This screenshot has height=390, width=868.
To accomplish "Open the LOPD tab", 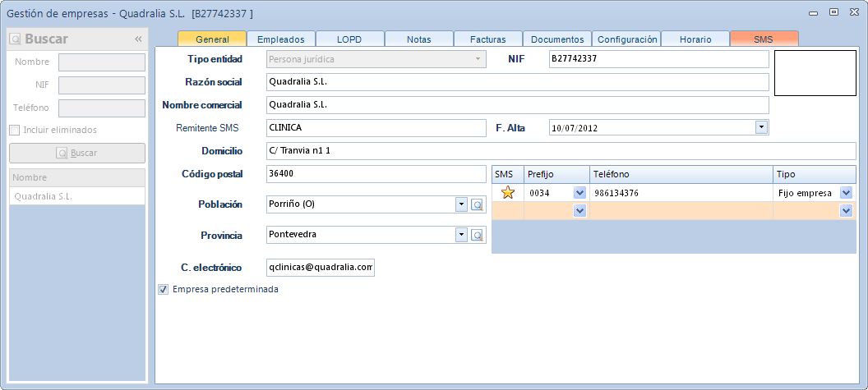I will [x=349, y=39].
